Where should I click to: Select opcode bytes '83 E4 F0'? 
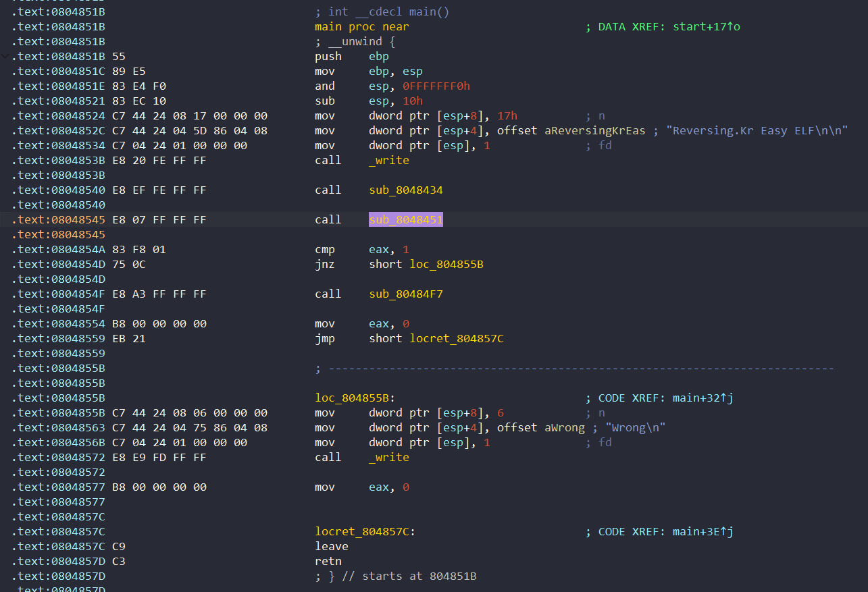click(x=139, y=86)
